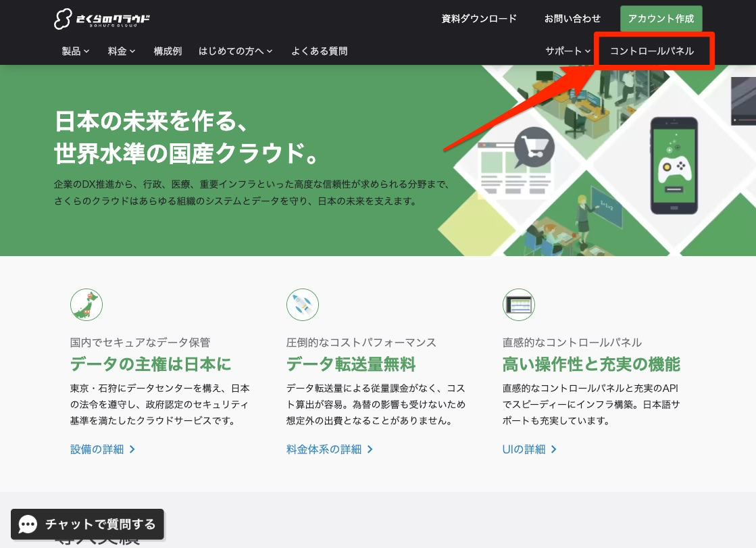The height and width of the screenshot is (548, 756).
Task: Open the コントロールパネル link
Action: click(652, 51)
